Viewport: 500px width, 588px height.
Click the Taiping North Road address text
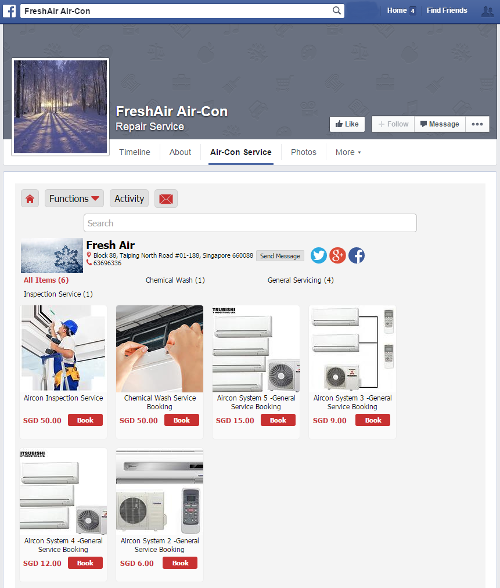point(173,255)
